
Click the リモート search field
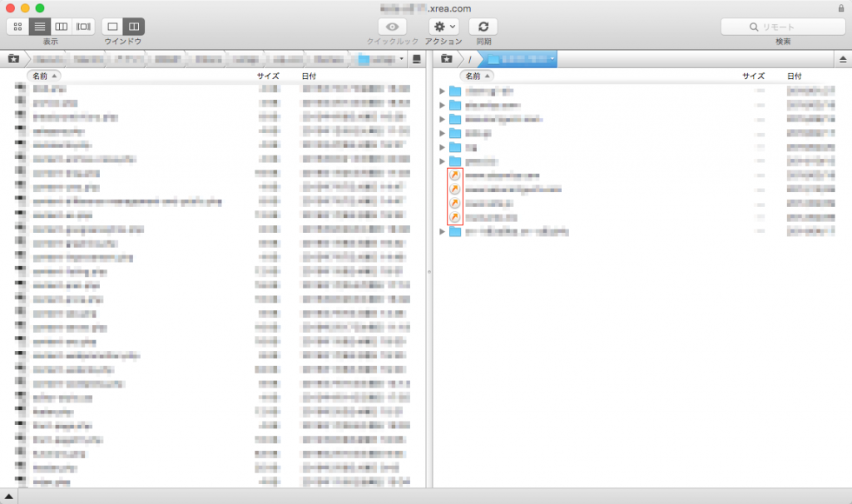click(783, 27)
